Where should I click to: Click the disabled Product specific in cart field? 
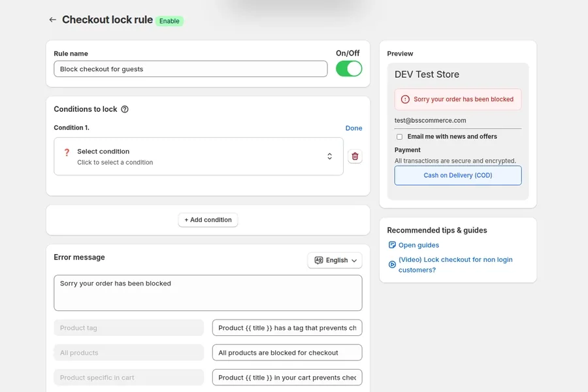[129, 378]
